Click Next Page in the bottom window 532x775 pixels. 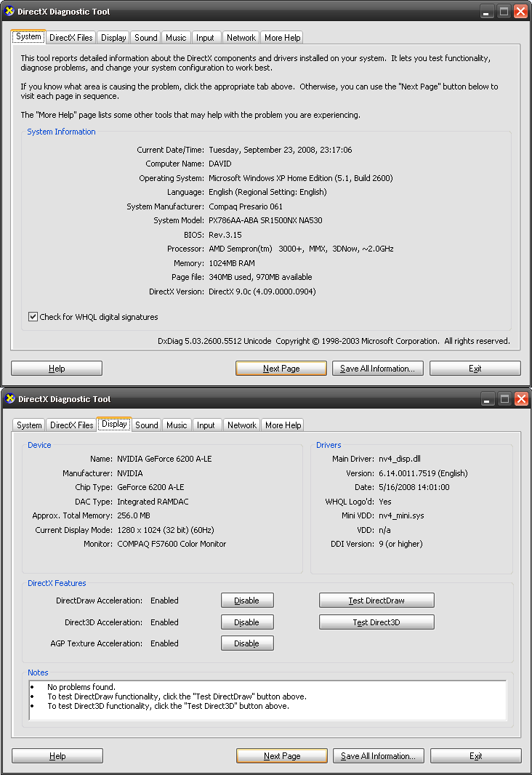282,755
